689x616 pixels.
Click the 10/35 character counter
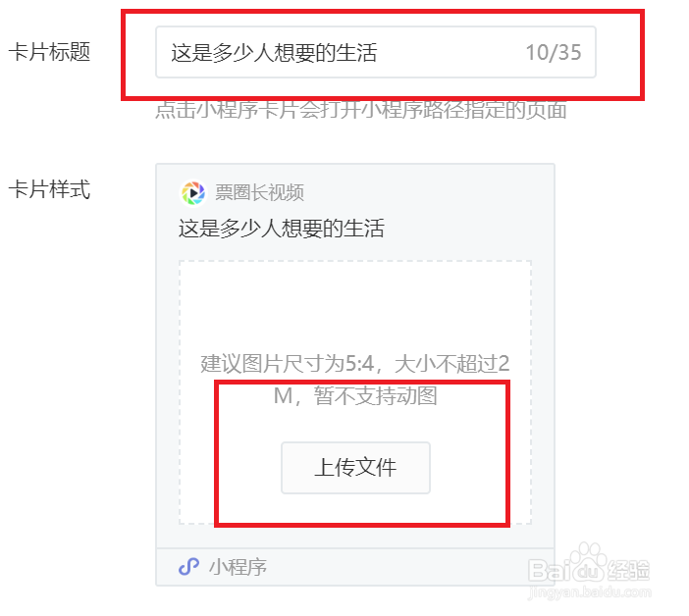[x=554, y=53]
